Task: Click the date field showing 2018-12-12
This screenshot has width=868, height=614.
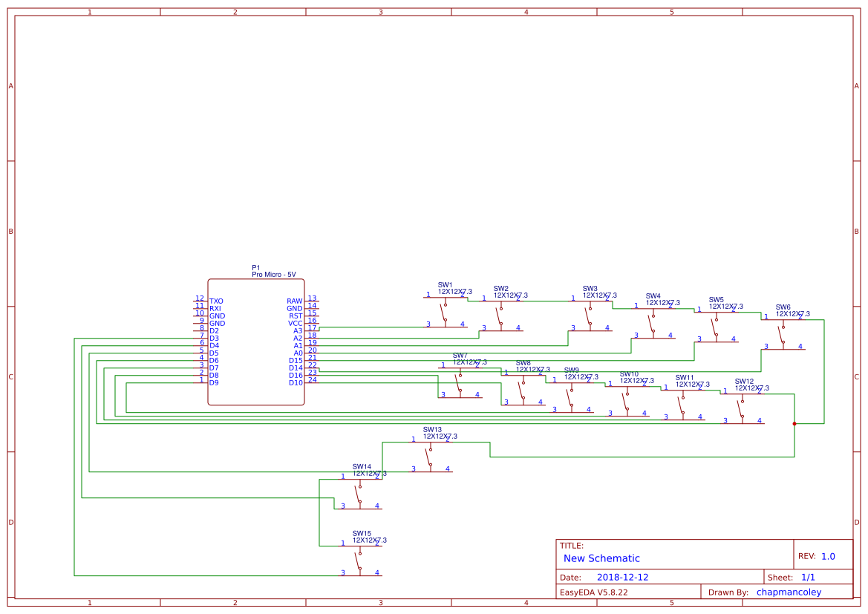Action: (x=624, y=576)
